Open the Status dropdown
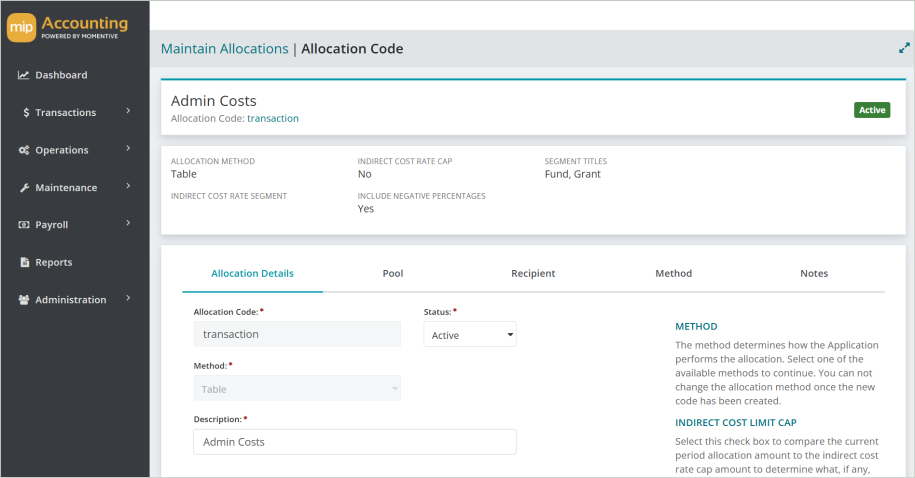This screenshot has height=478, width=915. click(x=470, y=335)
